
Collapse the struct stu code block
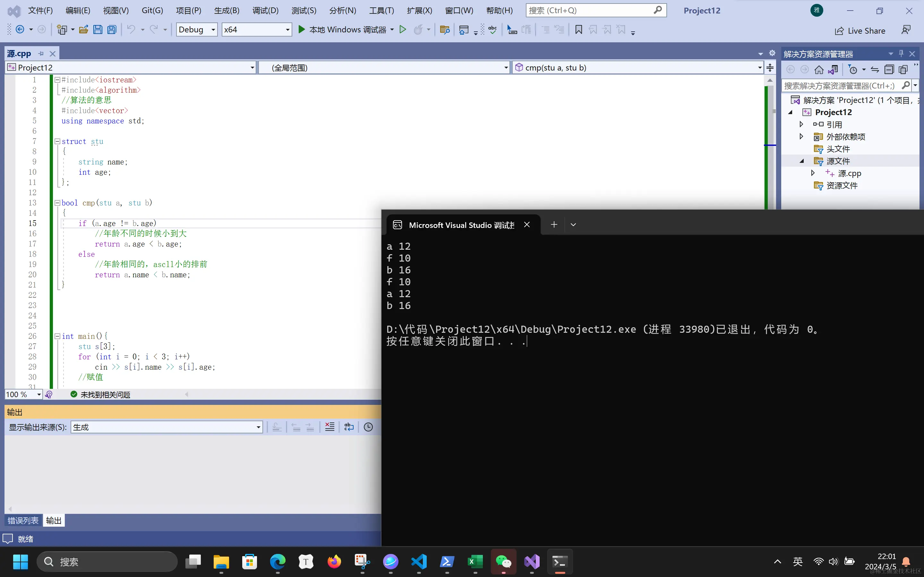[x=57, y=141]
